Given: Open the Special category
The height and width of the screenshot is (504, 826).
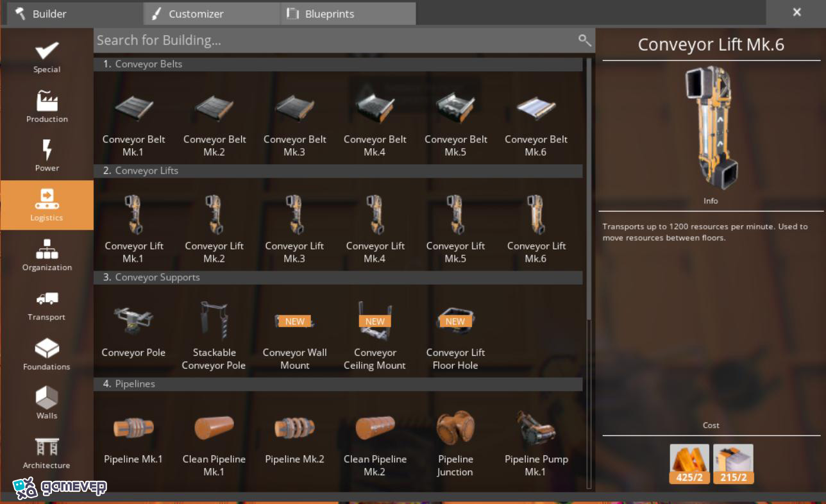Looking at the screenshot, I should [47, 56].
